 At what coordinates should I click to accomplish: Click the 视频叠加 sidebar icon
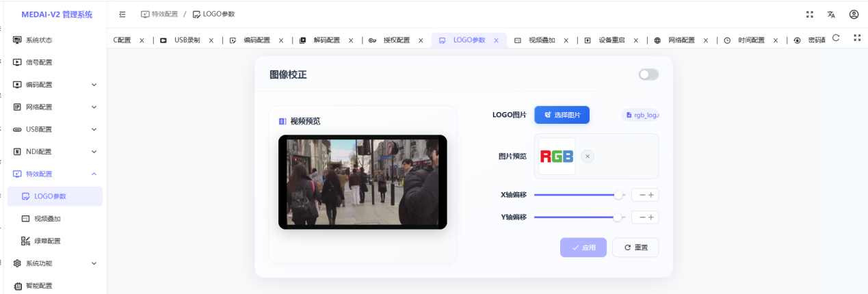click(25, 219)
